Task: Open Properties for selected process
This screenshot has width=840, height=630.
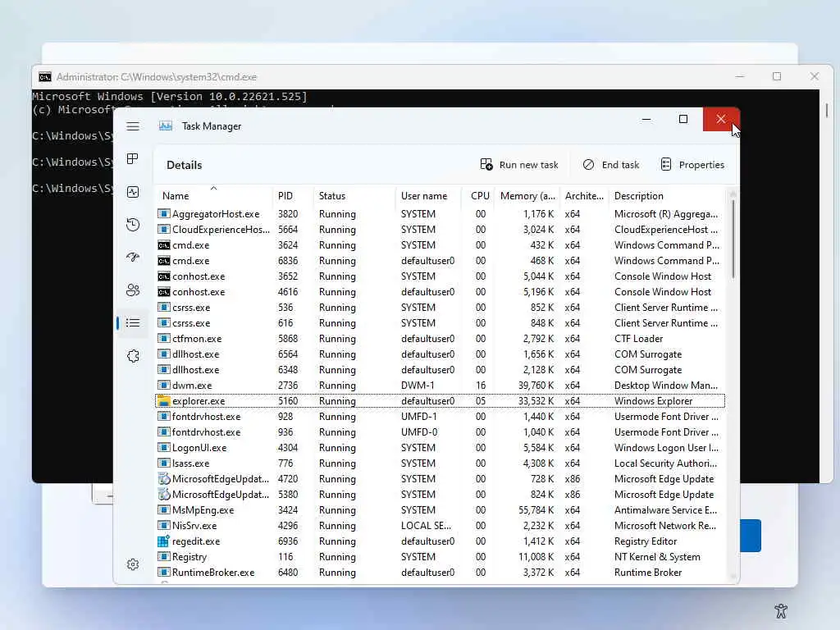Action: [692, 164]
